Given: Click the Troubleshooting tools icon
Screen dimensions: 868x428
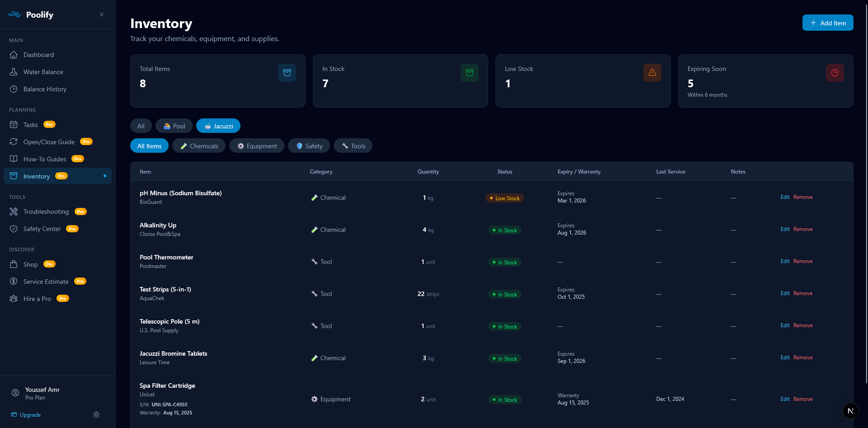Looking at the screenshot, I should click(x=14, y=212).
